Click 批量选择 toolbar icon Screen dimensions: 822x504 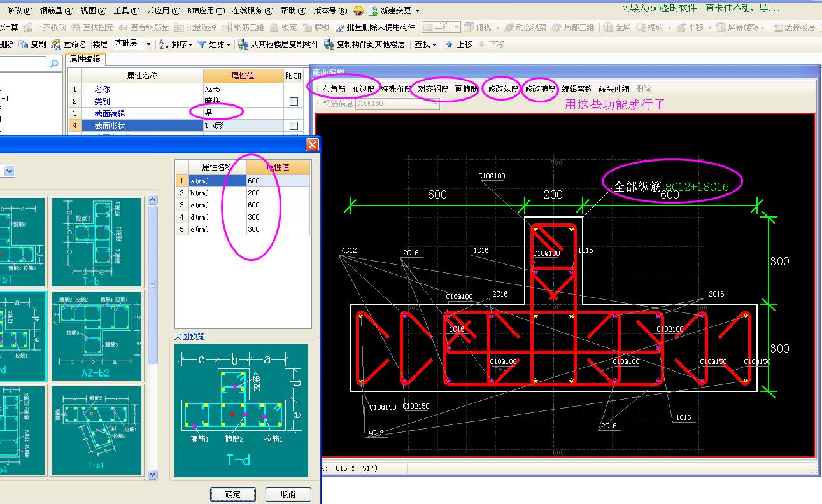tap(178, 27)
